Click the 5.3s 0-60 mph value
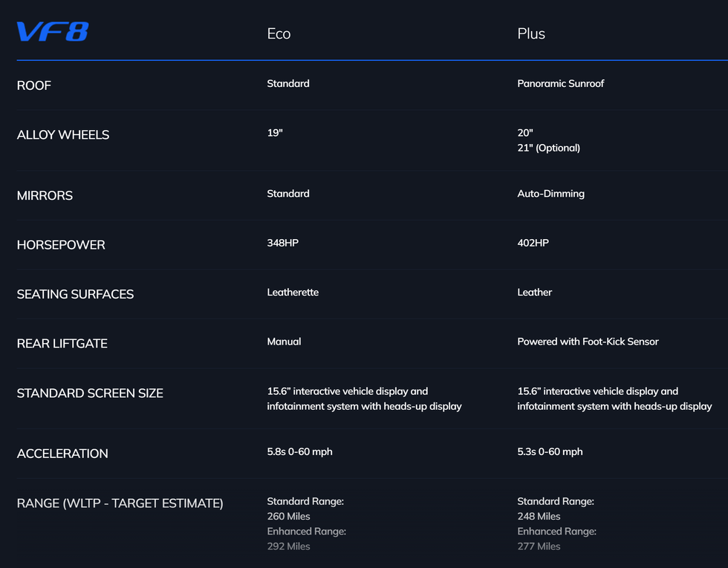The width and height of the screenshot is (728, 568). [x=550, y=451]
